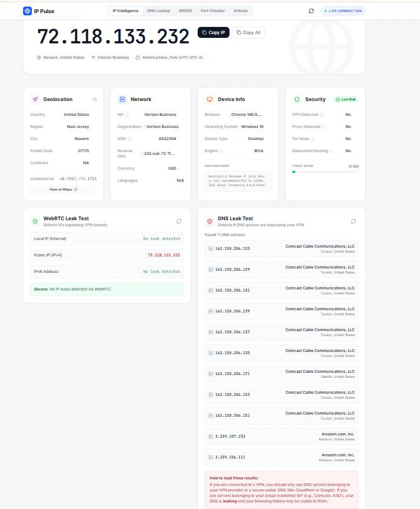The width and height of the screenshot is (420, 509).
Task: Select DNS server 162.158.206.151
Action: point(282,416)
